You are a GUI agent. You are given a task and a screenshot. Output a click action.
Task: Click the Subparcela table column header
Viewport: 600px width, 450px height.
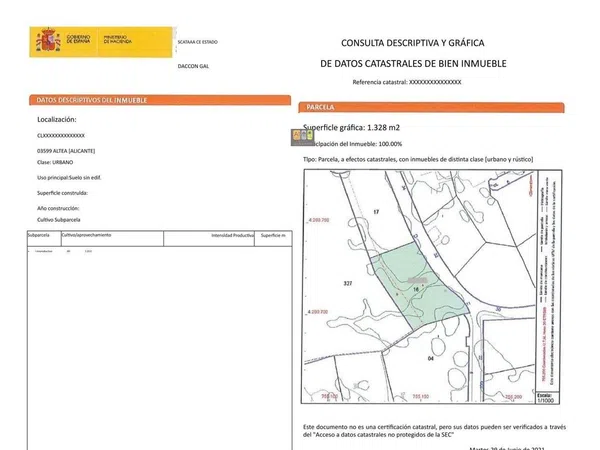[x=42, y=235]
